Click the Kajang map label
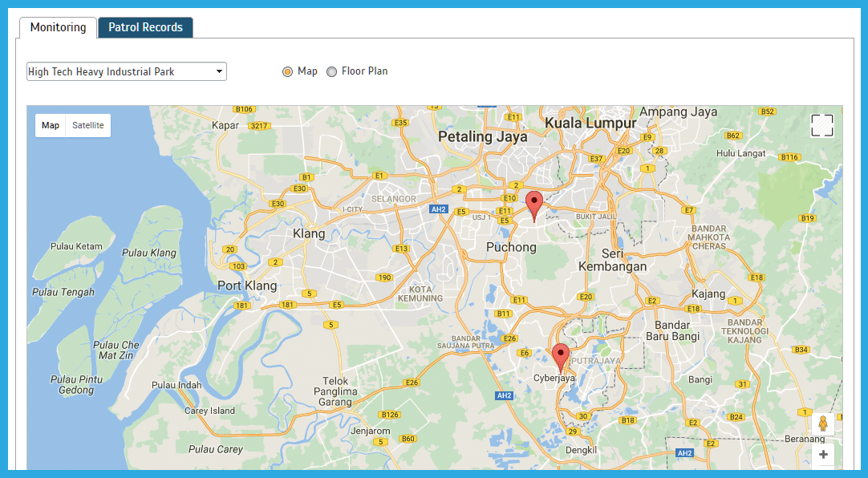868x478 pixels. (x=708, y=294)
